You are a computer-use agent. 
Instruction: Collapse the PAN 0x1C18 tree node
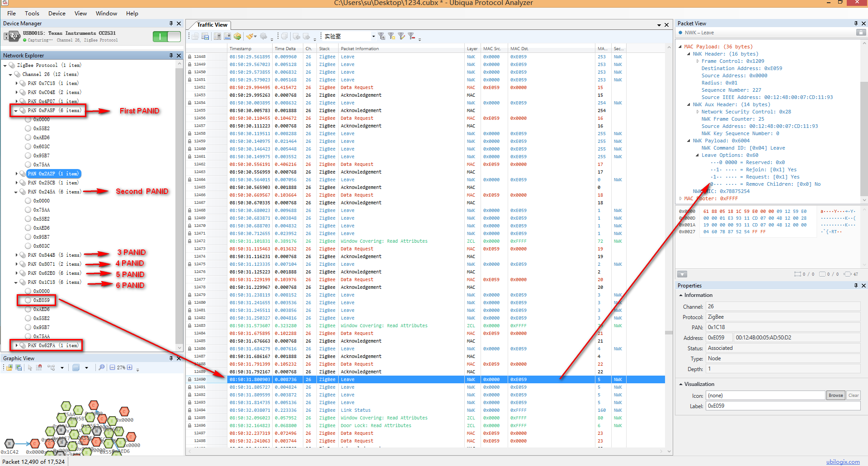16,282
